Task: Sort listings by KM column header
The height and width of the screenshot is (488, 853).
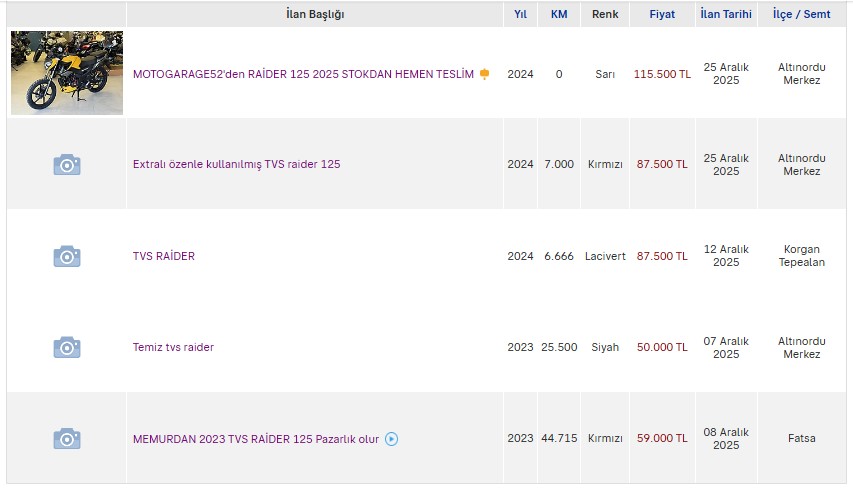Action: (x=559, y=14)
